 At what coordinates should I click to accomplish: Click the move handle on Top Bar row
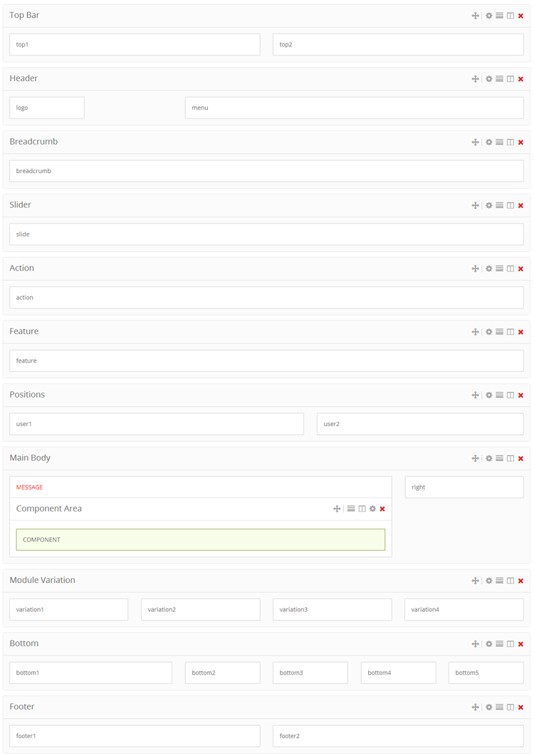(x=475, y=16)
